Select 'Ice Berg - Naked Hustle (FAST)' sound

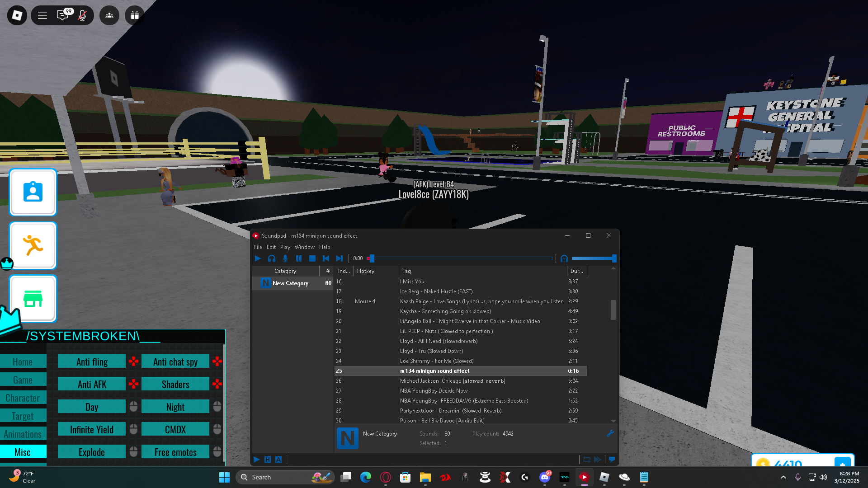pos(460,291)
